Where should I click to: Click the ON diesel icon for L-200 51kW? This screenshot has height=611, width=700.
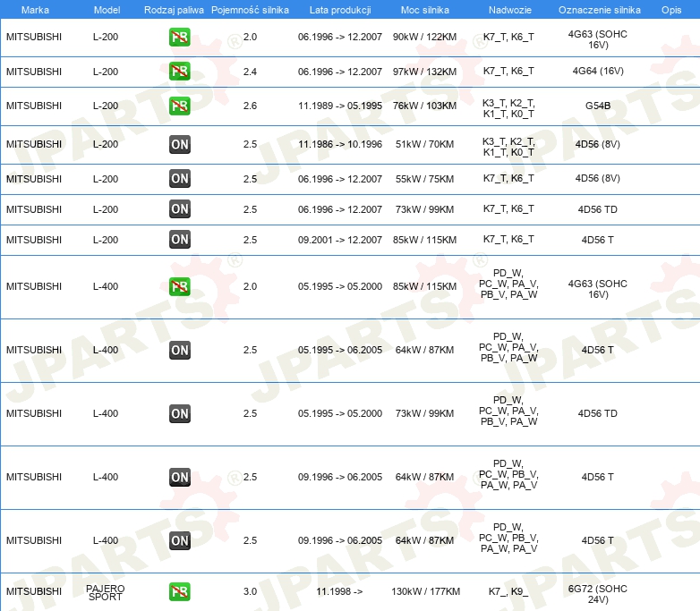point(180,144)
